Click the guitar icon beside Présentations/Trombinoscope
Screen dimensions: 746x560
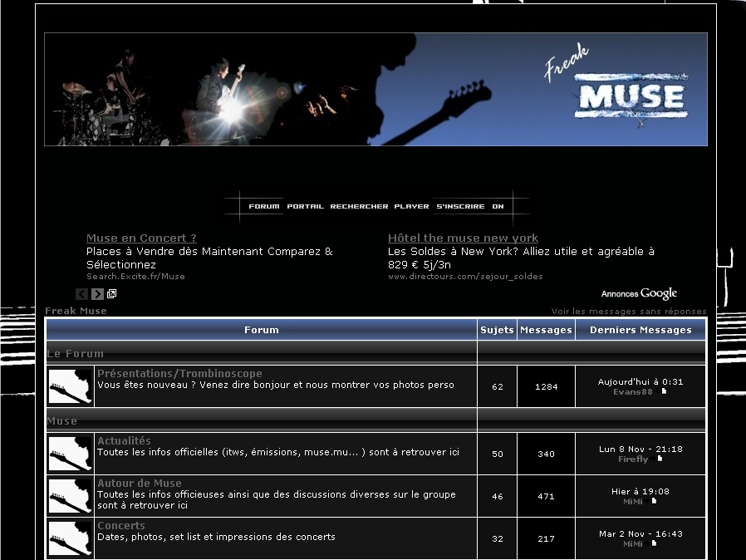point(71,386)
